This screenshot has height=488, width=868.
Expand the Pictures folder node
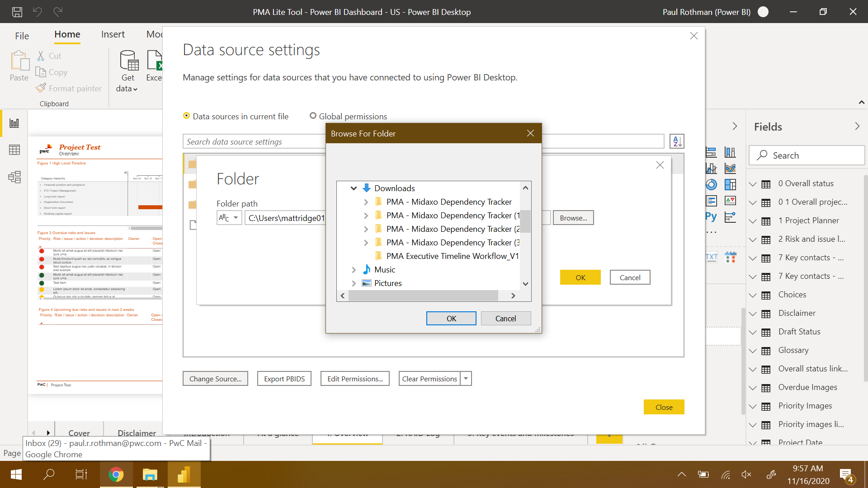[354, 283]
